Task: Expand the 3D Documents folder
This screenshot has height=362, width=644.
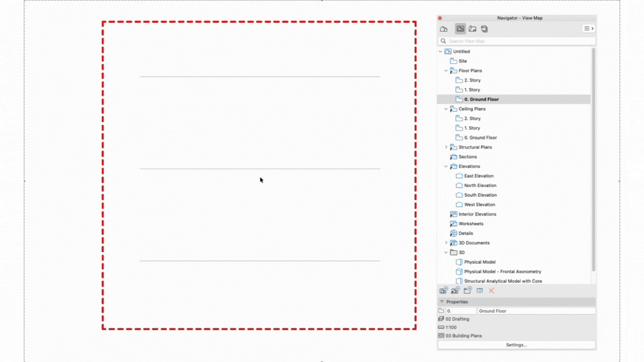Action: pos(446,242)
